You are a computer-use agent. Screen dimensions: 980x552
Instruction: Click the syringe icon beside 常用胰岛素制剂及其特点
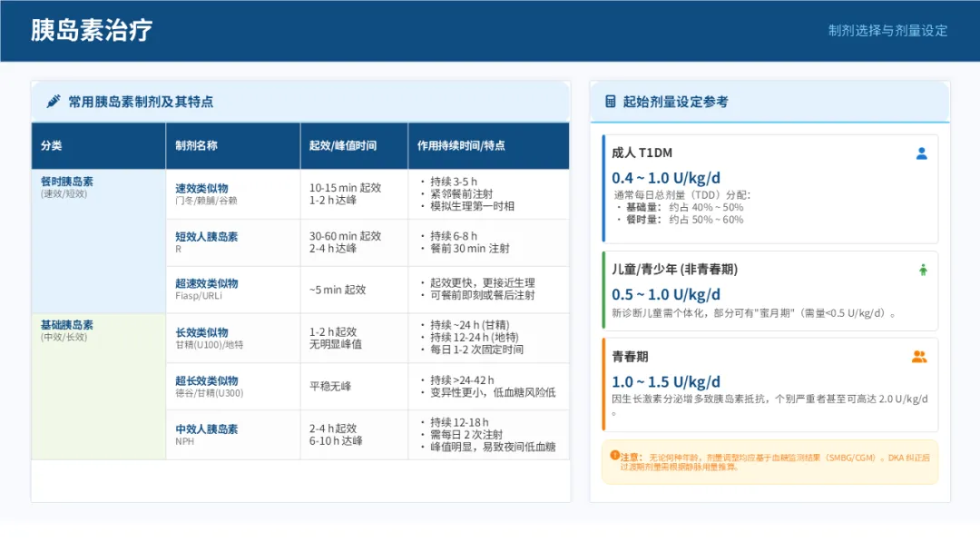coord(54,102)
